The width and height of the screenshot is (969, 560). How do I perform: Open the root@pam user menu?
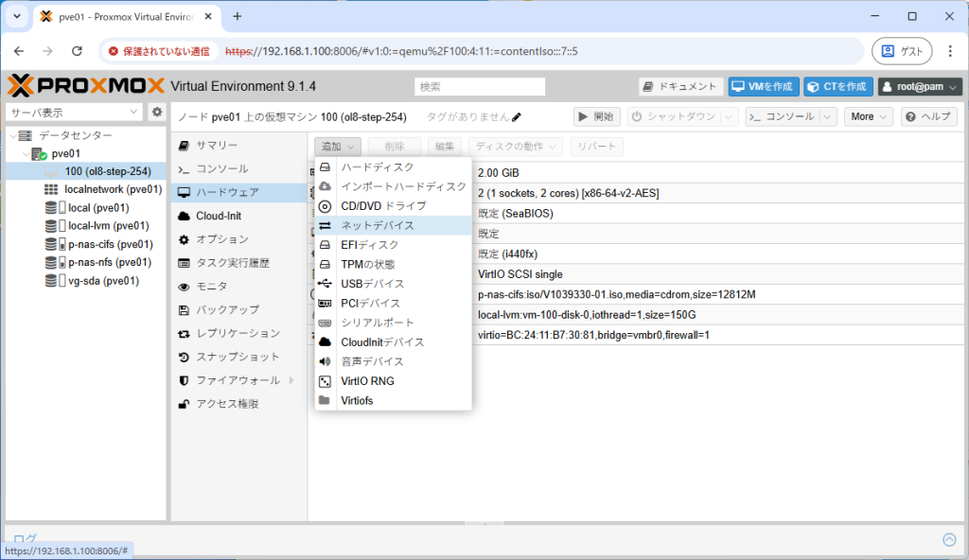tap(920, 86)
